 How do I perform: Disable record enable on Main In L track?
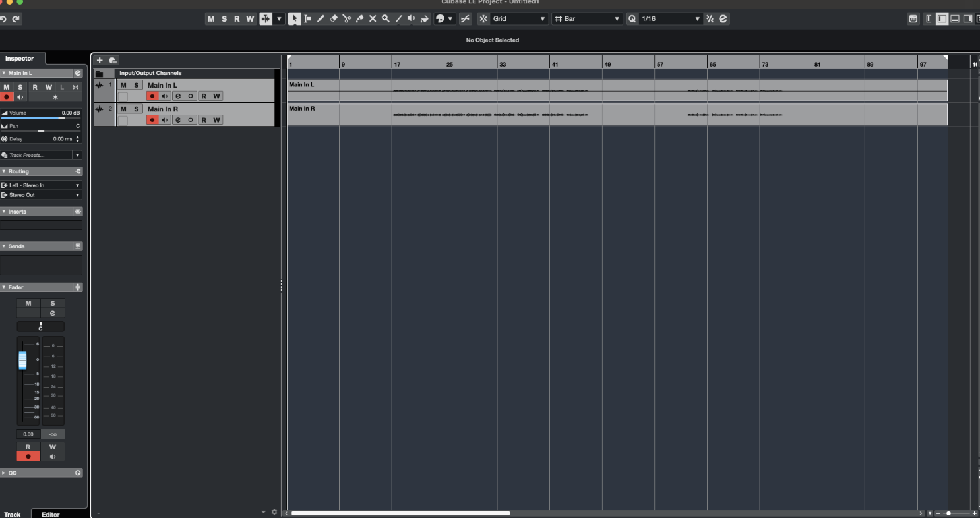152,96
